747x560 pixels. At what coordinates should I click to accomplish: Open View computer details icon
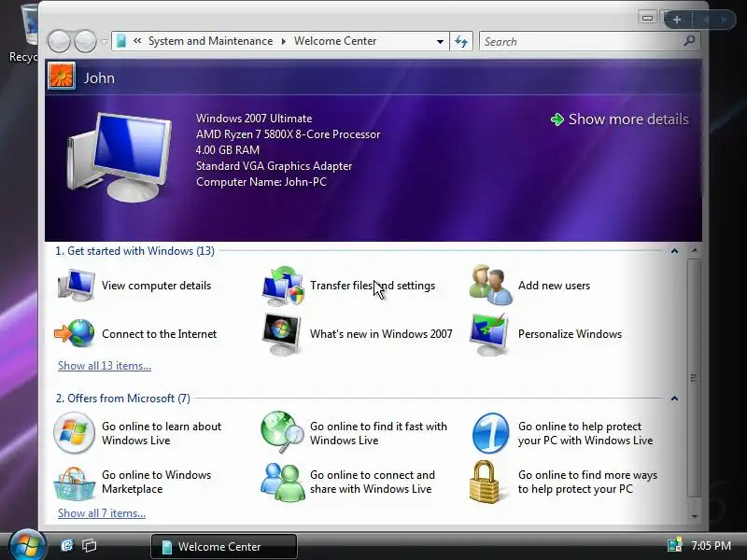pyautogui.click(x=76, y=286)
